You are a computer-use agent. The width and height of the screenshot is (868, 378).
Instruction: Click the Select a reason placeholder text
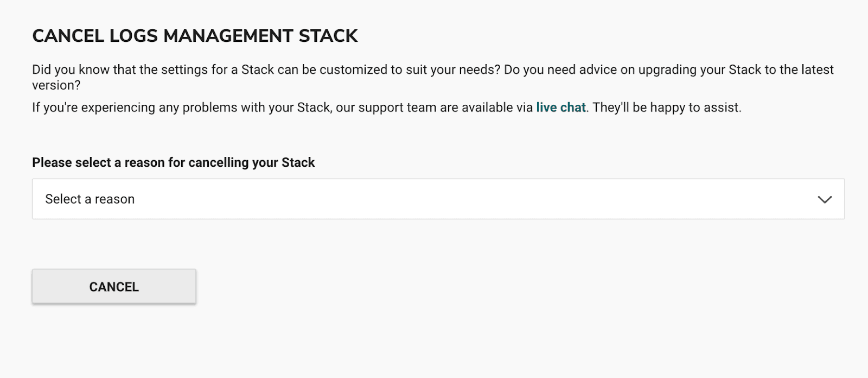point(90,199)
